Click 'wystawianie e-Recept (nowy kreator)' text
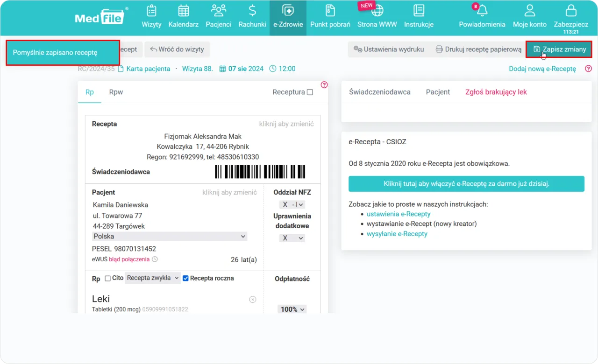598x364 pixels. point(422,224)
